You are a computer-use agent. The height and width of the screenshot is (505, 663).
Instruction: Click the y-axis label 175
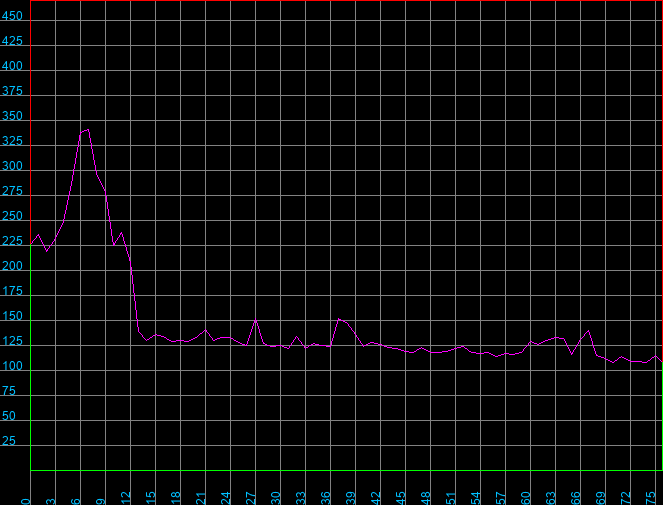[12, 291]
